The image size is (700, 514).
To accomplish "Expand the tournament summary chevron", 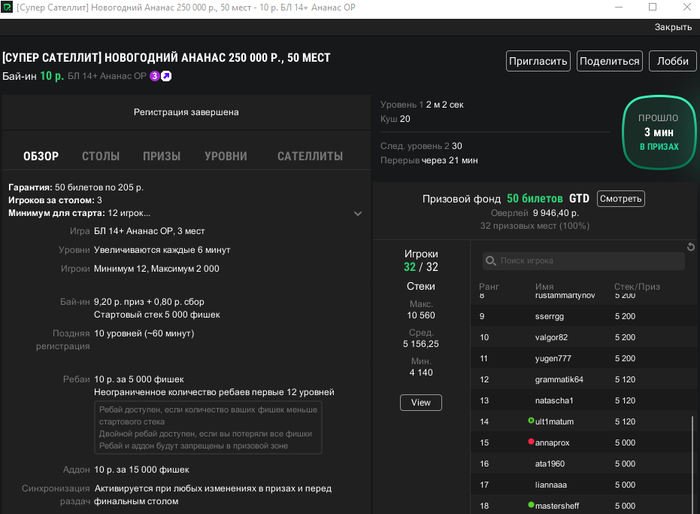I will coord(358,213).
